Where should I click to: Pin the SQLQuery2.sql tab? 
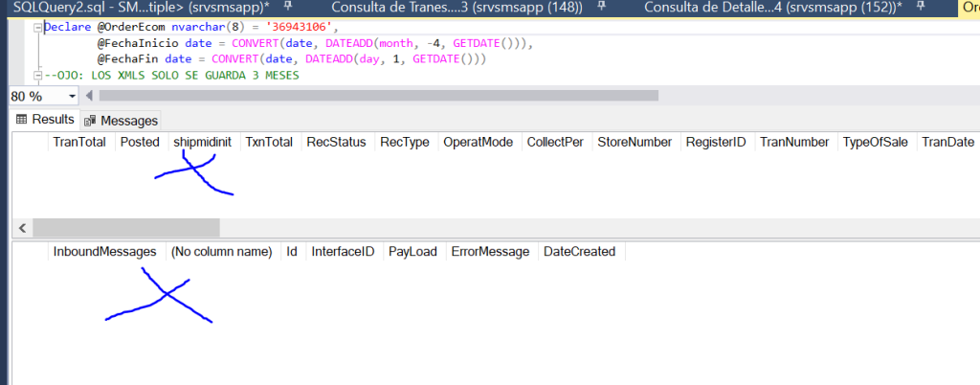point(287,7)
